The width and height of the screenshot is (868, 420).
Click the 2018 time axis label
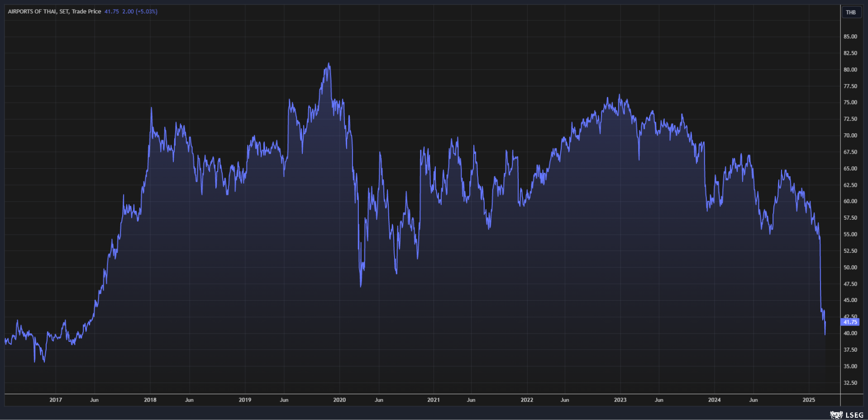pyautogui.click(x=150, y=400)
